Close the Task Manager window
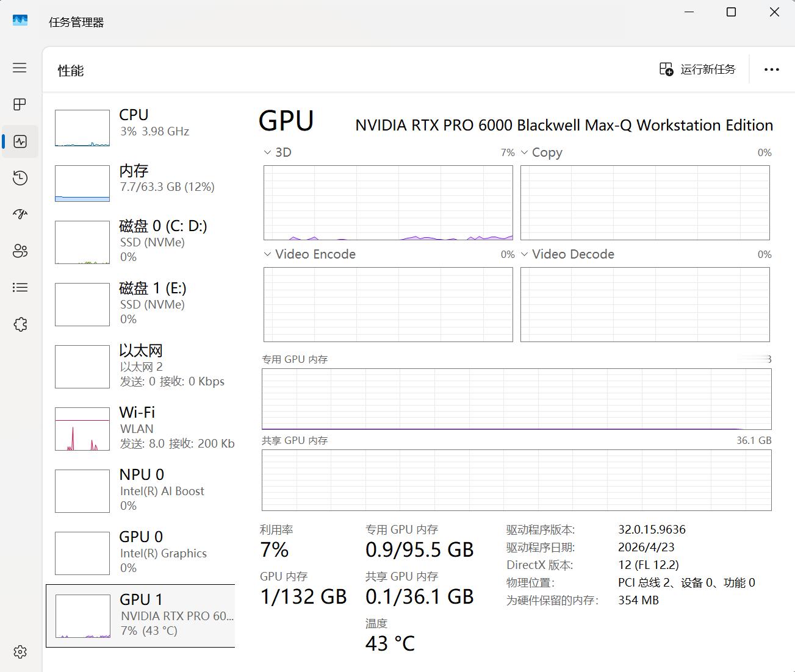The width and height of the screenshot is (795, 672). (774, 12)
